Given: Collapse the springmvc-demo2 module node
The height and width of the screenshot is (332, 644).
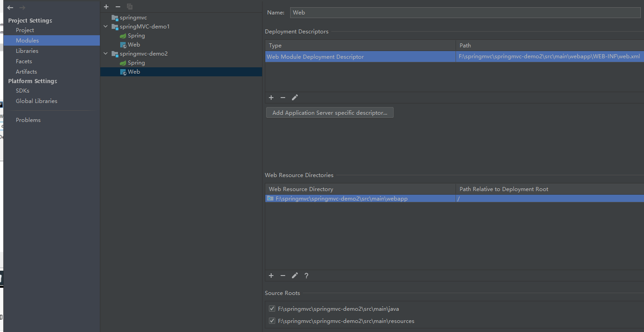Looking at the screenshot, I should 106,54.
